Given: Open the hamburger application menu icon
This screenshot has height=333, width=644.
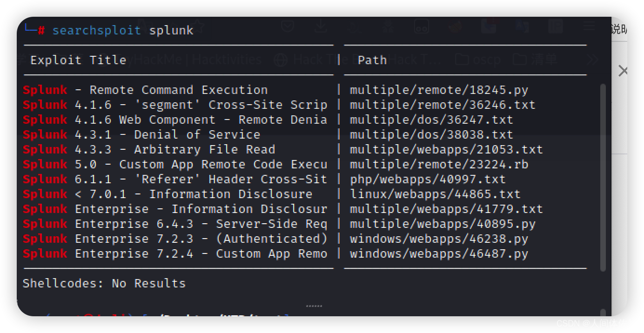Looking at the screenshot, I should (x=589, y=27).
